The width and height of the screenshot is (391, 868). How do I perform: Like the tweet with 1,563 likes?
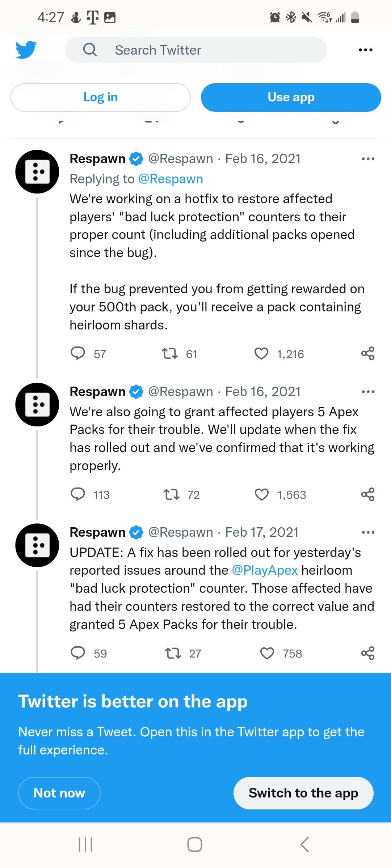click(262, 494)
